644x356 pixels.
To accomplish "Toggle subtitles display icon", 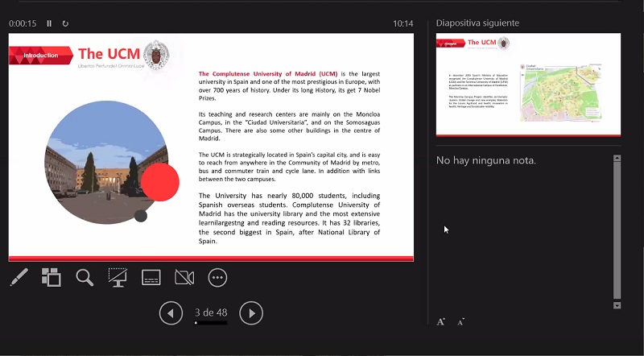I will (x=151, y=278).
